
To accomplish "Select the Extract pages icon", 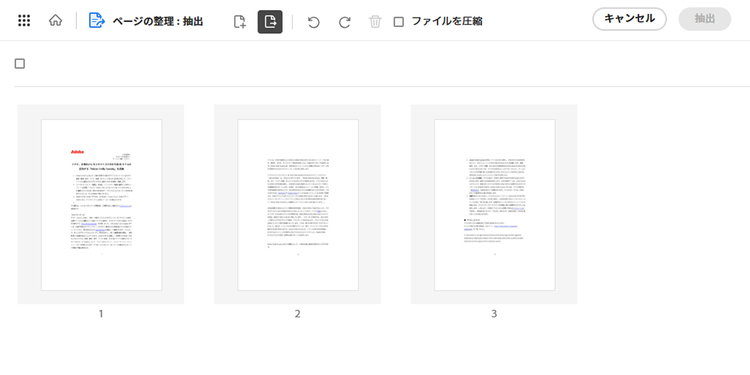I will (270, 22).
